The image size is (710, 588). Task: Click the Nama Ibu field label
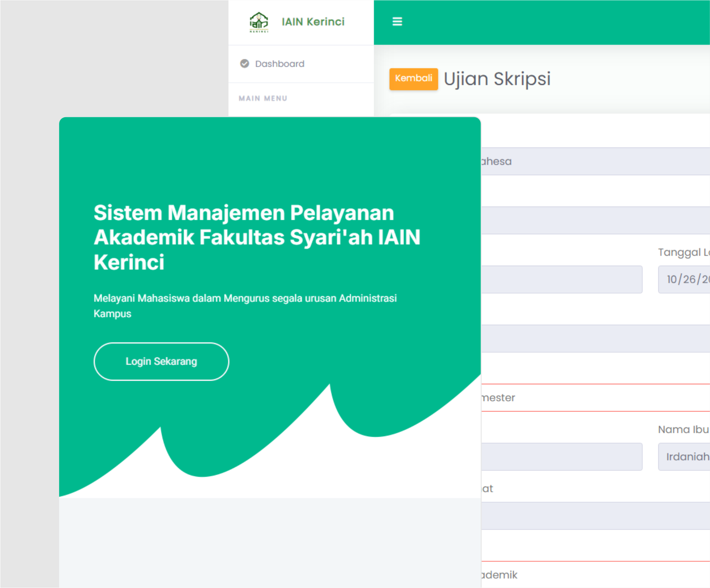coord(684,429)
